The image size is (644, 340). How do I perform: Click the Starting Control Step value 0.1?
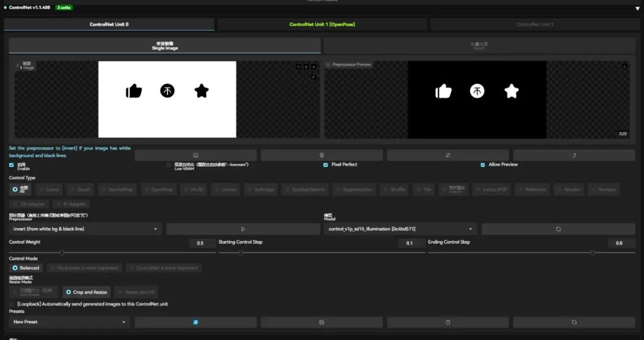tap(412, 243)
